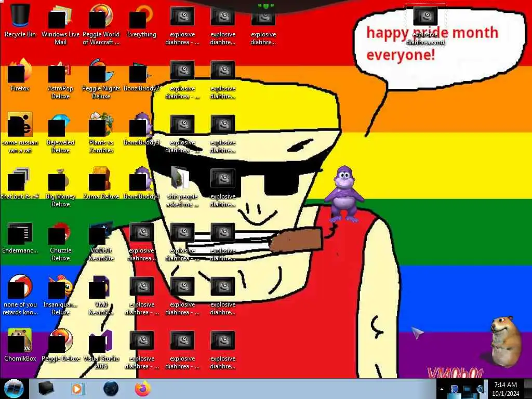Click the VM0 KevinSi... Visual Studio file

pos(101,295)
